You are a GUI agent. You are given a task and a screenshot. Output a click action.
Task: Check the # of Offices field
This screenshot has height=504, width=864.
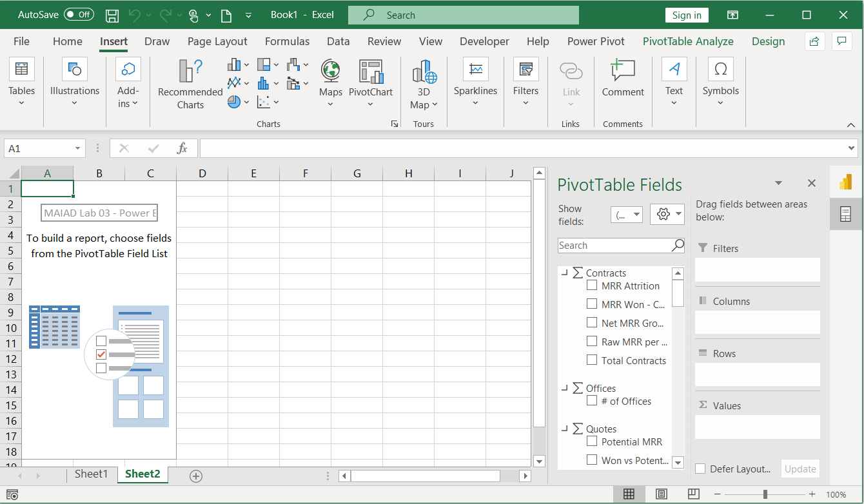592,400
